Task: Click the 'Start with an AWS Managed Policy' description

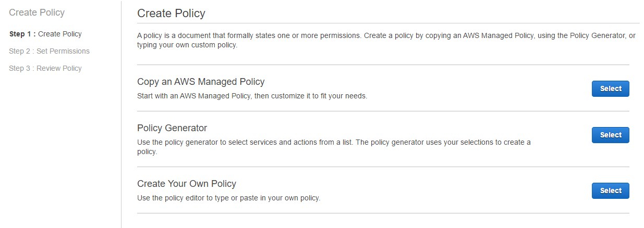Action: point(252,96)
